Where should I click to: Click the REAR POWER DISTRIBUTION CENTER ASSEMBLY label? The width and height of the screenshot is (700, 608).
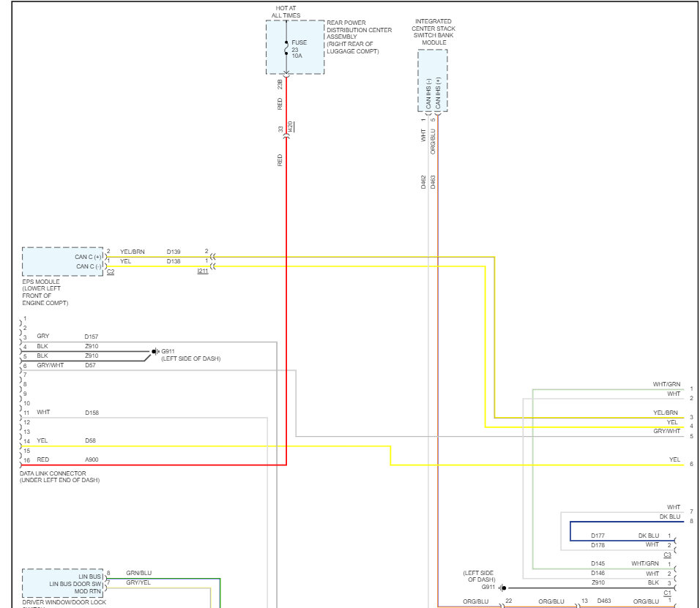click(359, 37)
